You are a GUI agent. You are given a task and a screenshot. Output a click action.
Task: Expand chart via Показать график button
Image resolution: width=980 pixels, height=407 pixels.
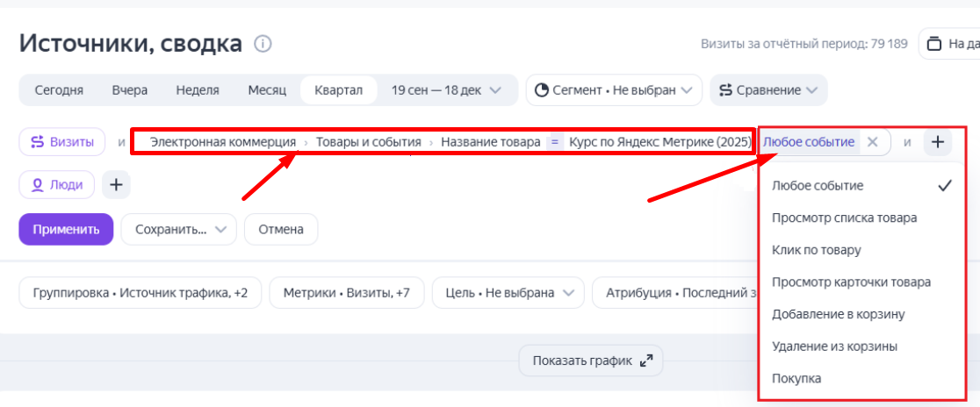click(591, 361)
